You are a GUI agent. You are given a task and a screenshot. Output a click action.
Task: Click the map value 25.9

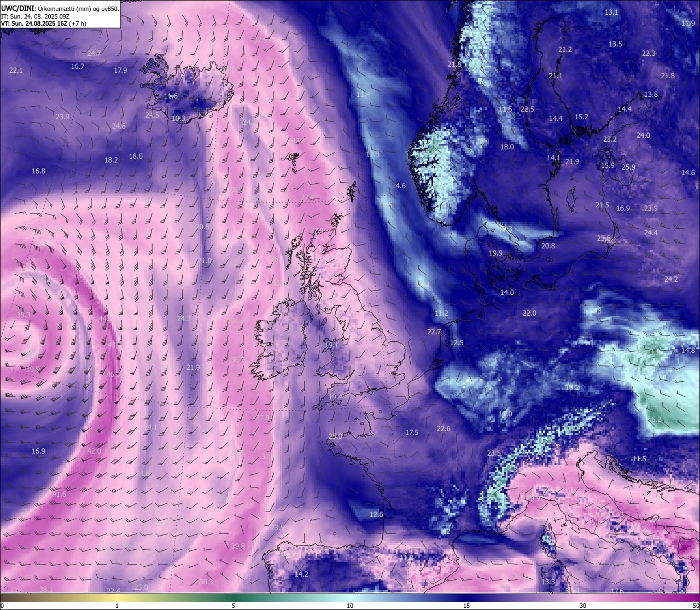[x=628, y=167]
